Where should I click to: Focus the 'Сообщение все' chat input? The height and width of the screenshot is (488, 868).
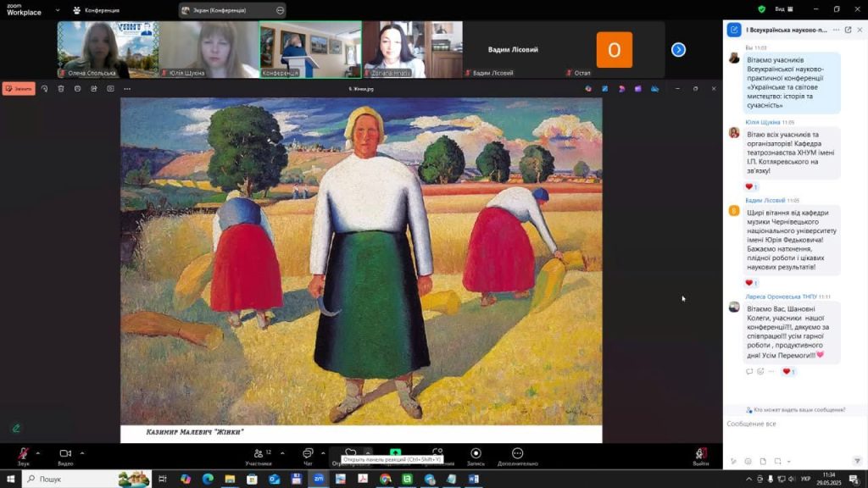click(795, 424)
